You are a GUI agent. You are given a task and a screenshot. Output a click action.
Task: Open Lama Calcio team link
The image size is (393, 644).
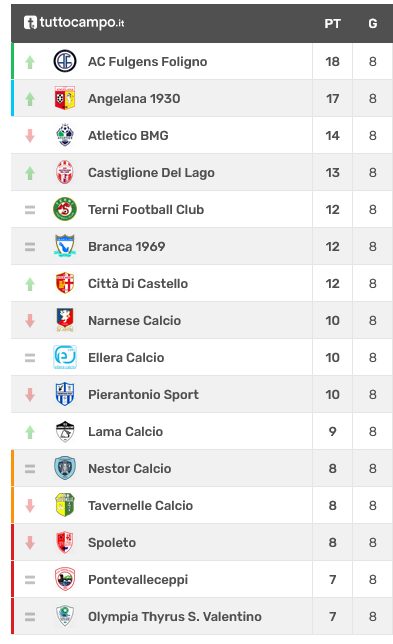[126, 431]
